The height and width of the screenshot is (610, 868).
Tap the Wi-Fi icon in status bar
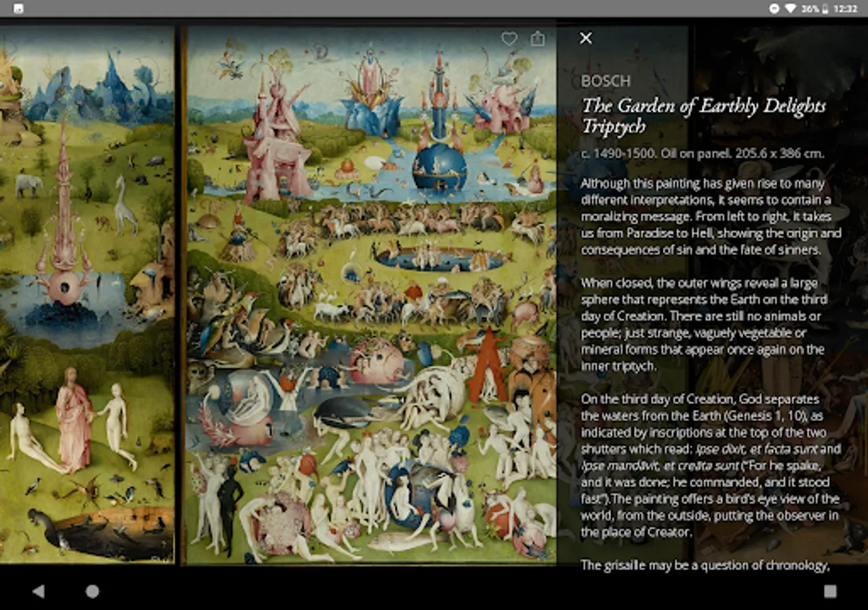point(790,9)
